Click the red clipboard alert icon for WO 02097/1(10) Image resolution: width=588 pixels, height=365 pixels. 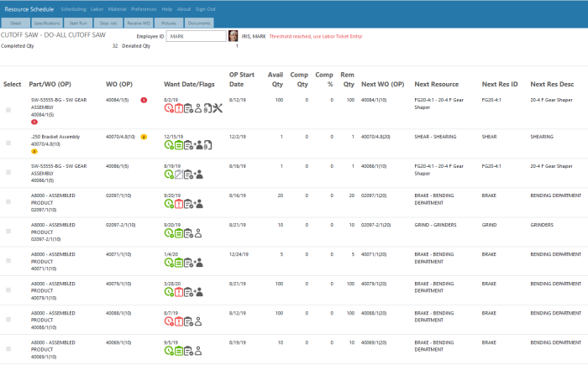(179, 204)
